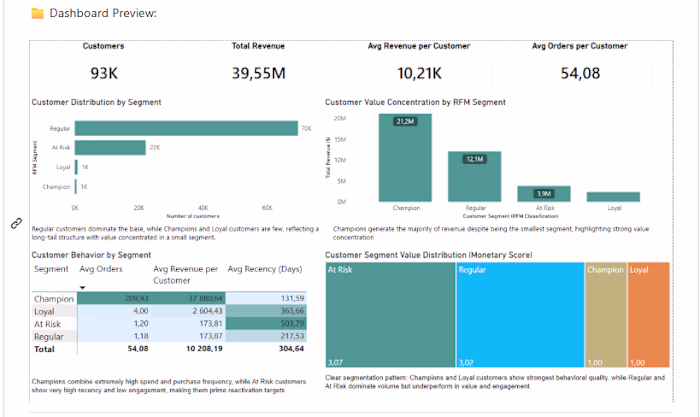
Task: Click the yellow folder icon next to Dashboard Preview
Action: (x=38, y=13)
